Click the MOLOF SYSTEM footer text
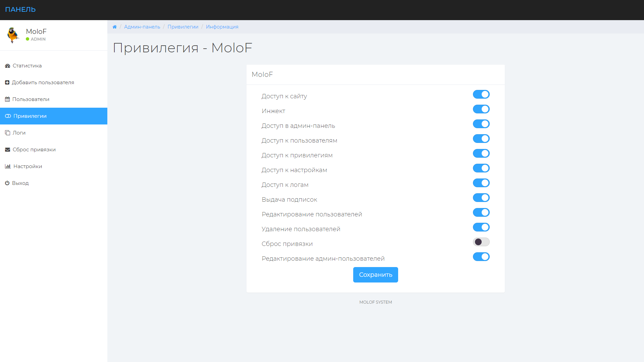 (x=376, y=302)
